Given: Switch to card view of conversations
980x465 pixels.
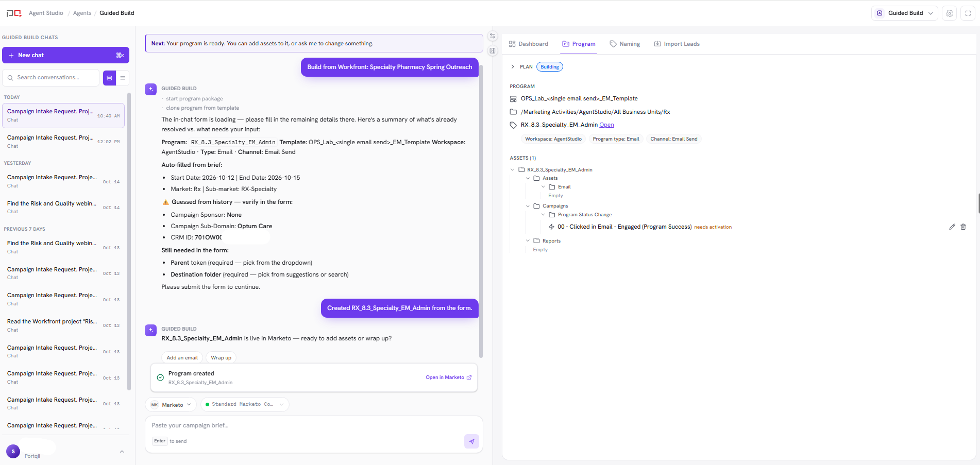Looking at the screenshot, I should (x=109, y=78).
